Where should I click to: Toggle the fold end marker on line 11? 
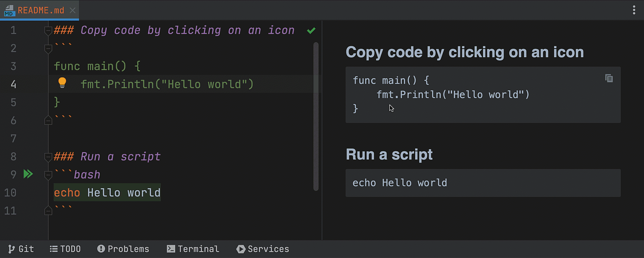pos(48,211)
